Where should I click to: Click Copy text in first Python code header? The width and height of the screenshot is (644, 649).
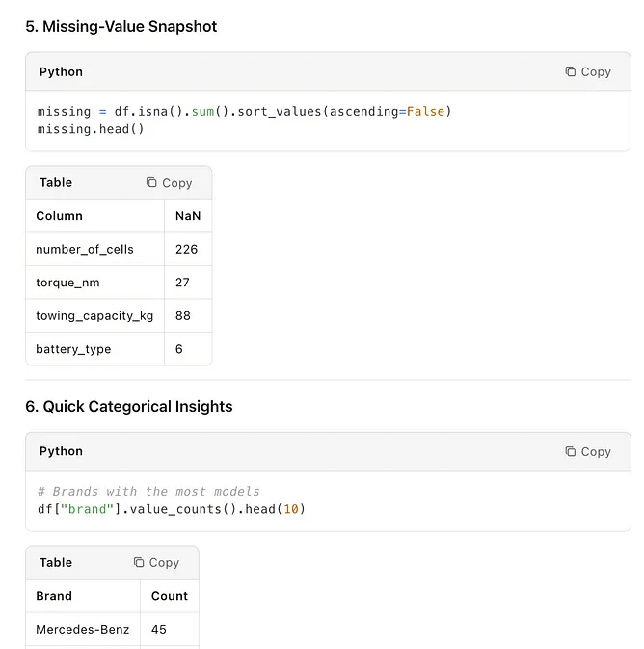[596, 72]
